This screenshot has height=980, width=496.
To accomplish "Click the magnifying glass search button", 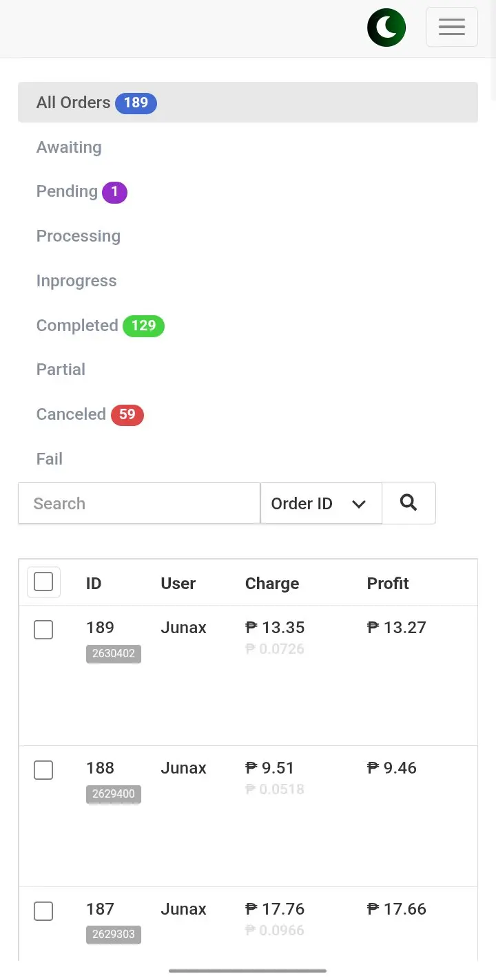I will 409,503.
